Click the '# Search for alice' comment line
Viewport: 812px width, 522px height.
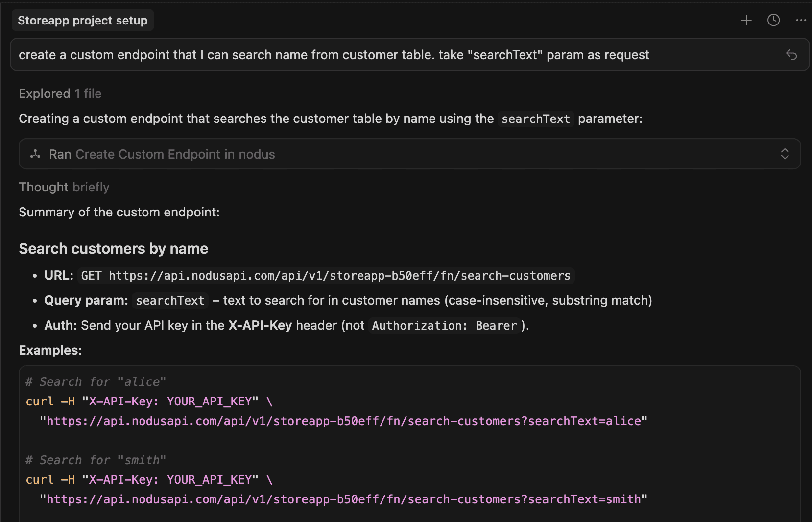click(96, 381)
